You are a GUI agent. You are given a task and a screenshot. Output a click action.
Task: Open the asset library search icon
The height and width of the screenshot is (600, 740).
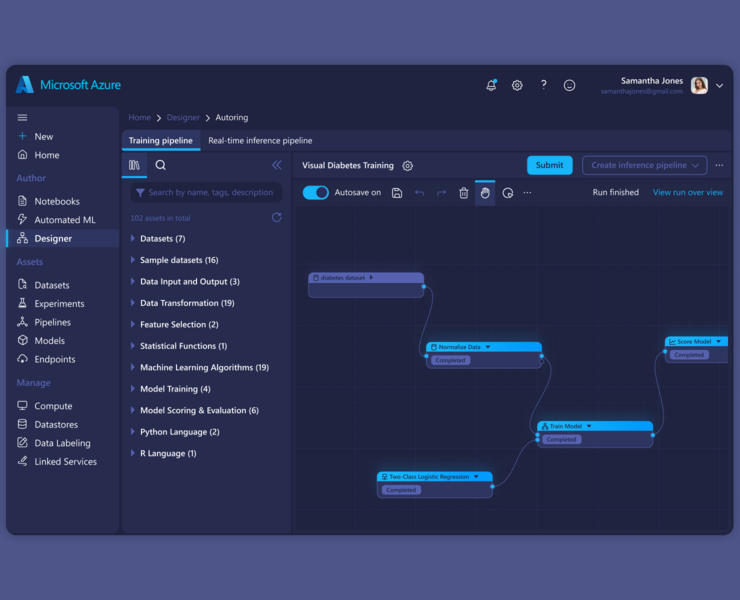[x=160, y=165]
